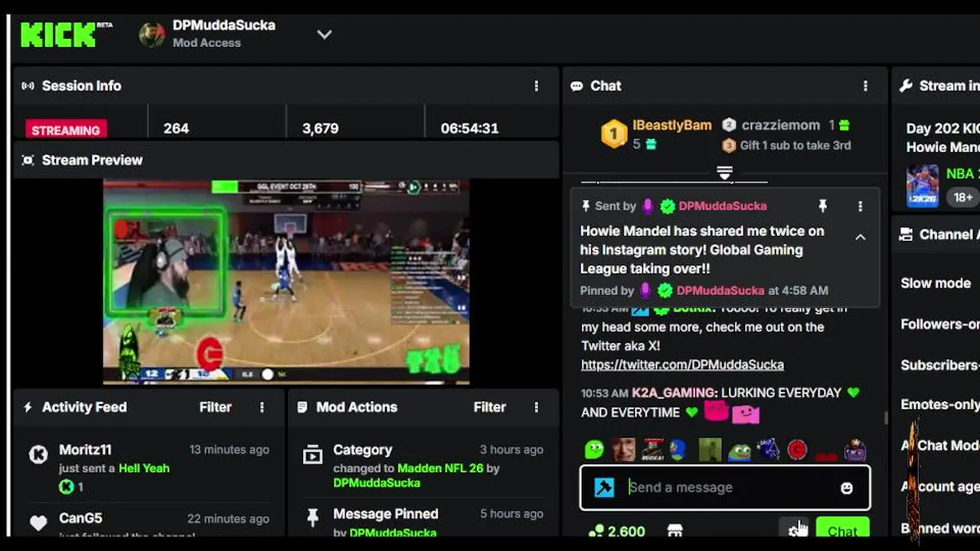The width and height of the screenshot is (980, 551).
Task: Click the Chat speech bubble icon
Action: (577, 86)
